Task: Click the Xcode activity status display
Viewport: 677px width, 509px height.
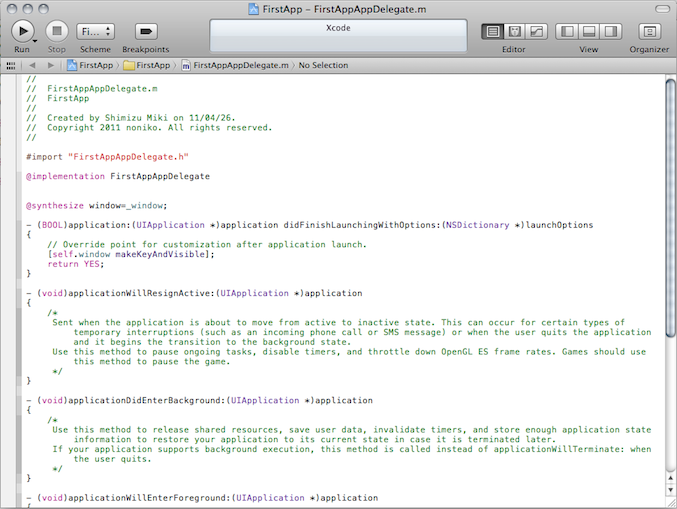Action: coord(338,35)
